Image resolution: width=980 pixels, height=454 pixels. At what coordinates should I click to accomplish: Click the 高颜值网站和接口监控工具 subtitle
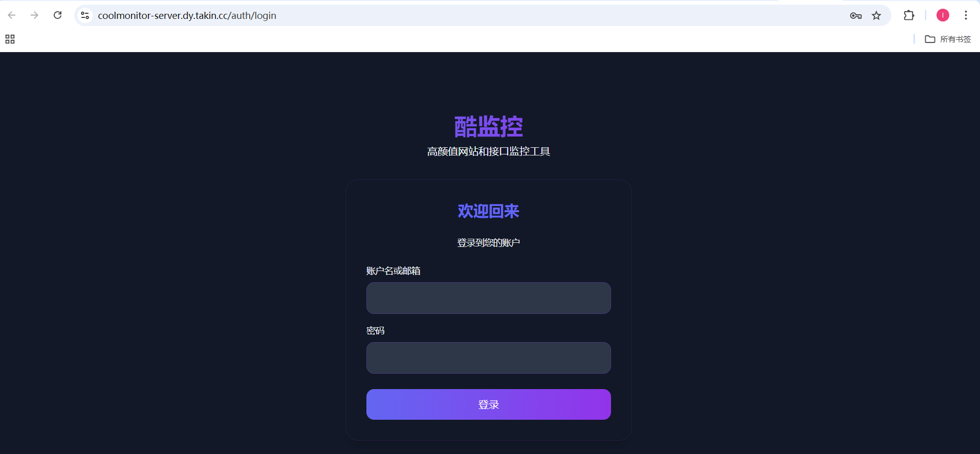489,151
